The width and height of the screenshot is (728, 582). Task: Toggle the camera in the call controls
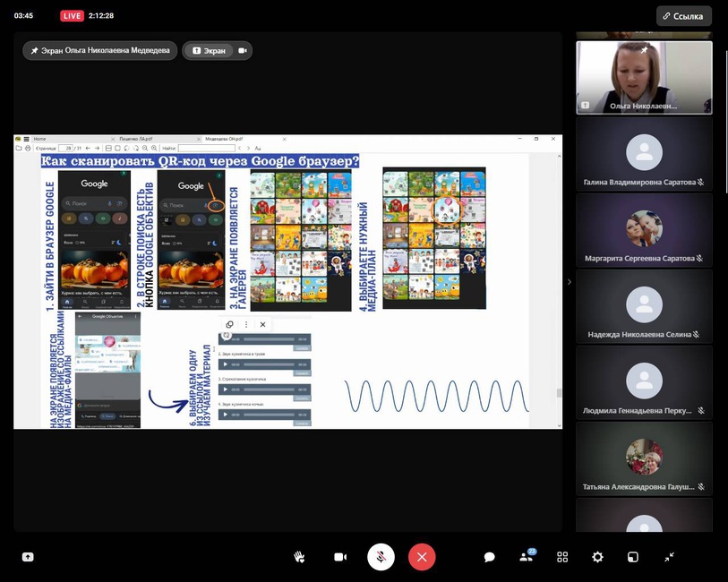tap(340, 556)
